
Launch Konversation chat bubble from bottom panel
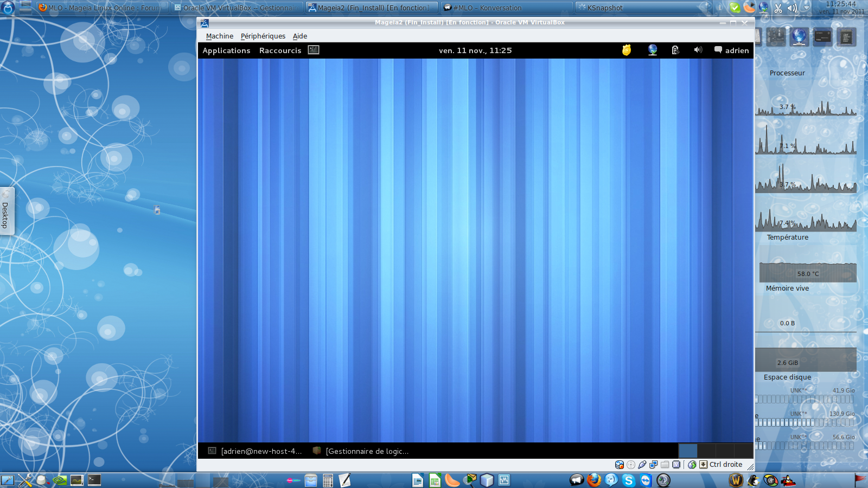(577, 480)
